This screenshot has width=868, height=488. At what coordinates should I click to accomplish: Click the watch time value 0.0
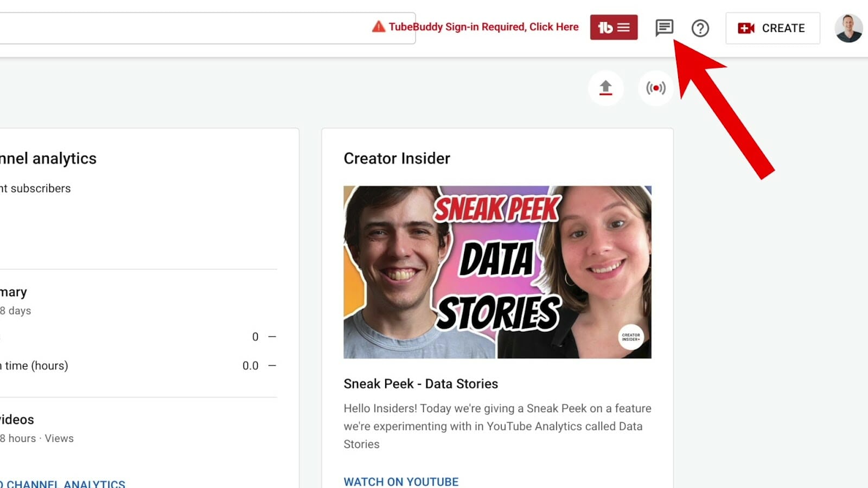click(x=251, y=365)
